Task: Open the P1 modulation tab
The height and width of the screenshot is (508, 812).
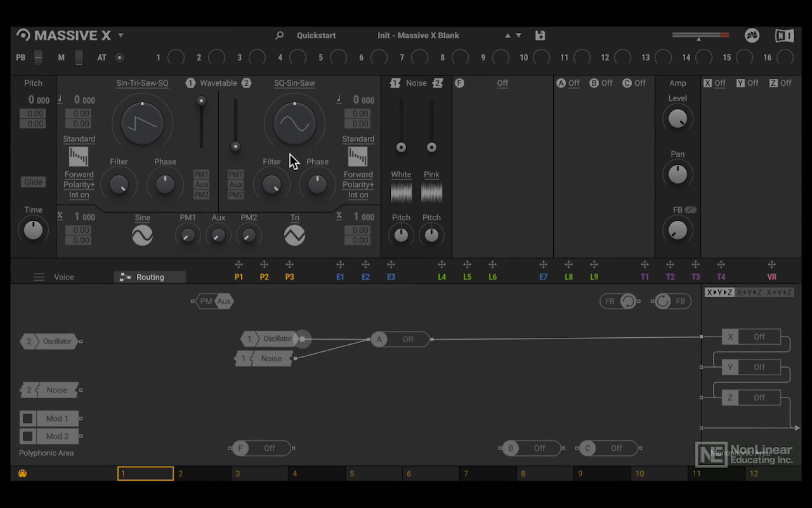Action: tap(239, 277)
